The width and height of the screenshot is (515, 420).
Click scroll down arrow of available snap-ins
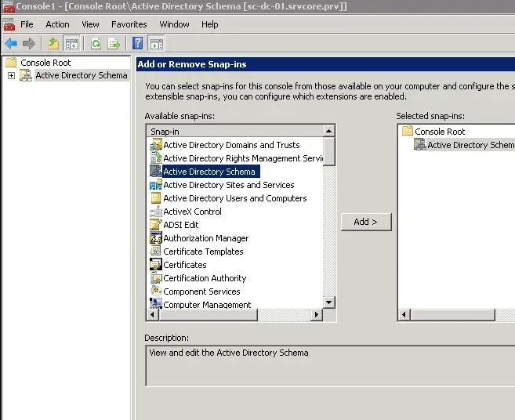pyautogui.click(x=328, y=302)
